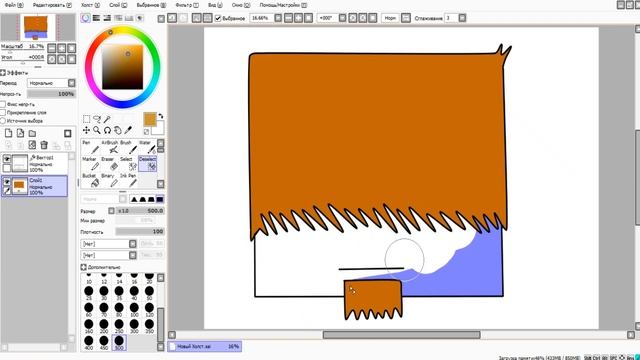Show the RGB sliders panel

point(96,18)
